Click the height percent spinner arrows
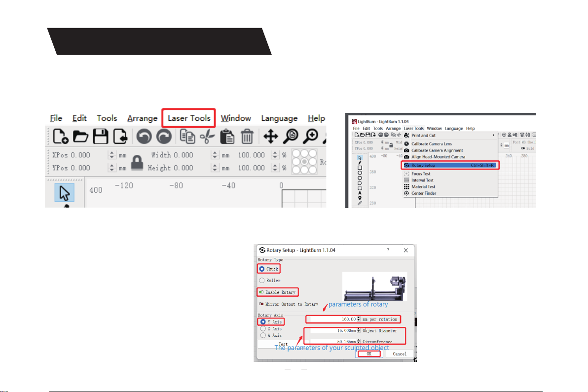This screenshot has width=588, height=392. (275, 168)
